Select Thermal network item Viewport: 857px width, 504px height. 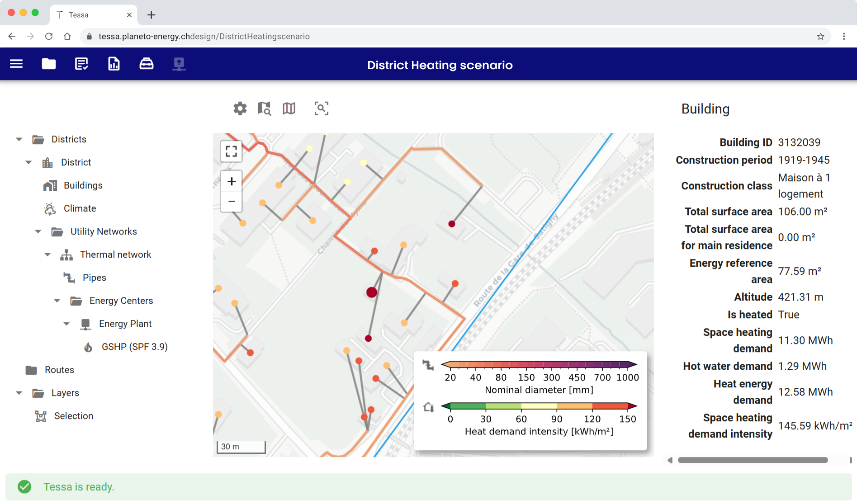point(116,254)
